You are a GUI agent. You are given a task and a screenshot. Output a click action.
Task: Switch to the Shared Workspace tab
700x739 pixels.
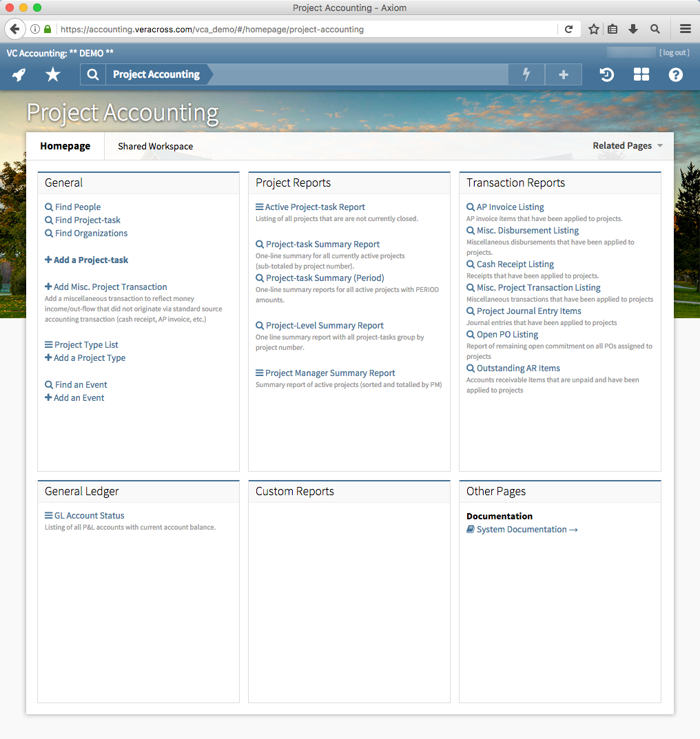pyautogui.click(x=155, y=146)
